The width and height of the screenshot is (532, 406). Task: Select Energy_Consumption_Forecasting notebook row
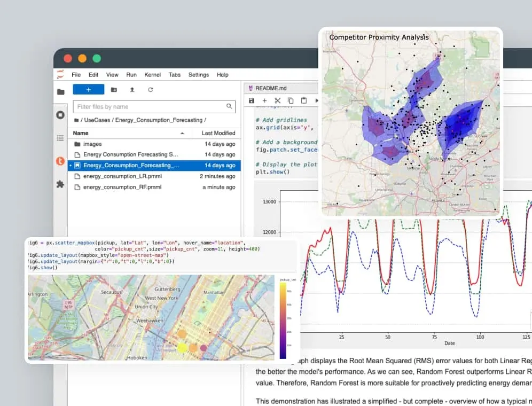tap(154, 165)
